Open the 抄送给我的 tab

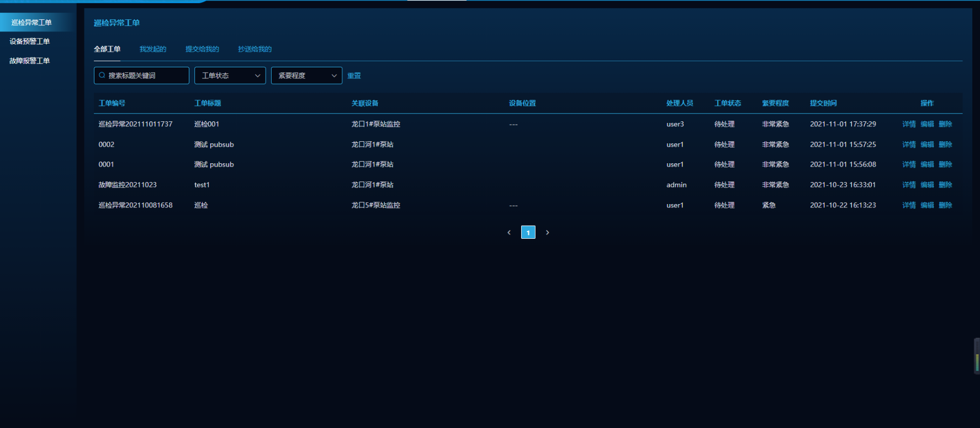point(255,49)
